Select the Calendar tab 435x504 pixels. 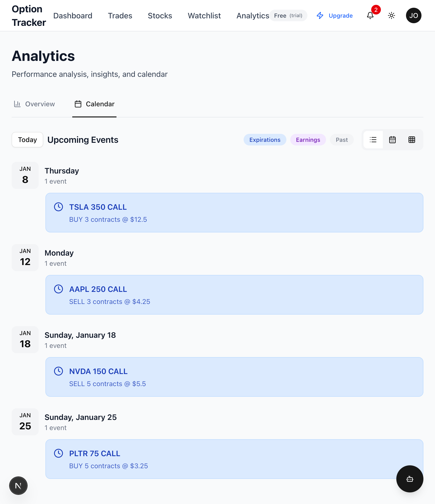(94, 104)
